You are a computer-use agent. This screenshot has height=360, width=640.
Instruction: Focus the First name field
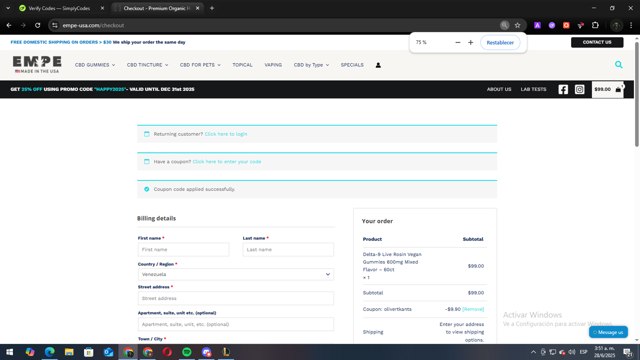click(183, 249)
